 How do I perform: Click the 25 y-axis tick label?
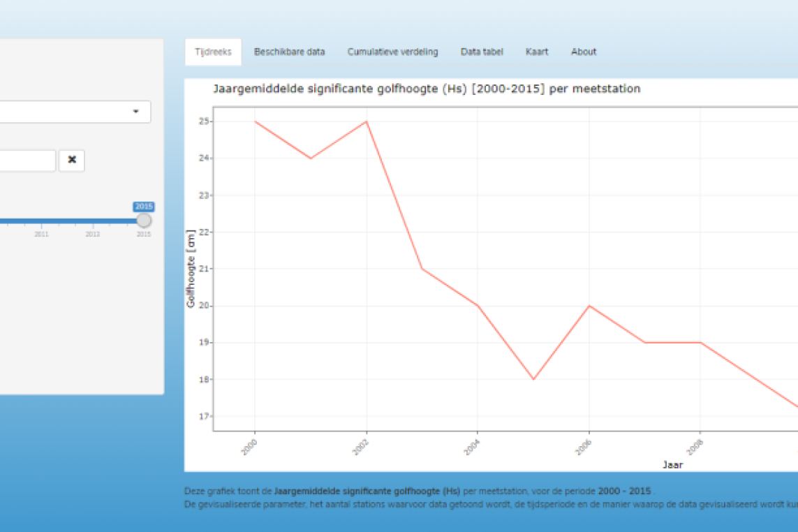point(204,121)
